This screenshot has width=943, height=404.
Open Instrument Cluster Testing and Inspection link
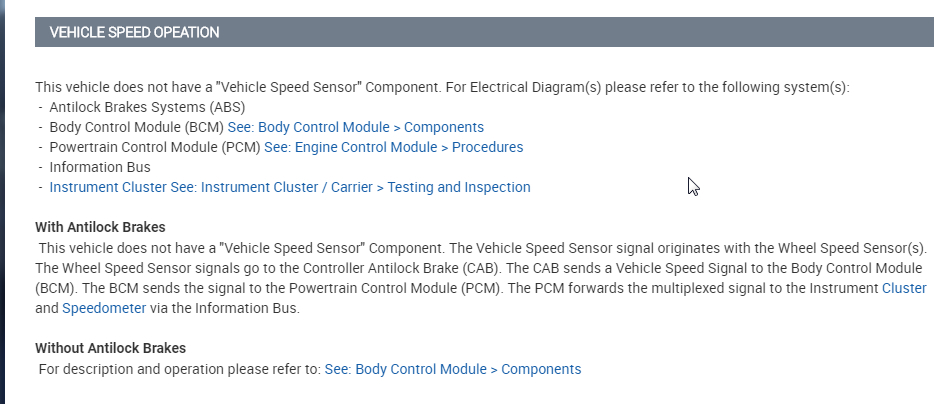[290, 187]
